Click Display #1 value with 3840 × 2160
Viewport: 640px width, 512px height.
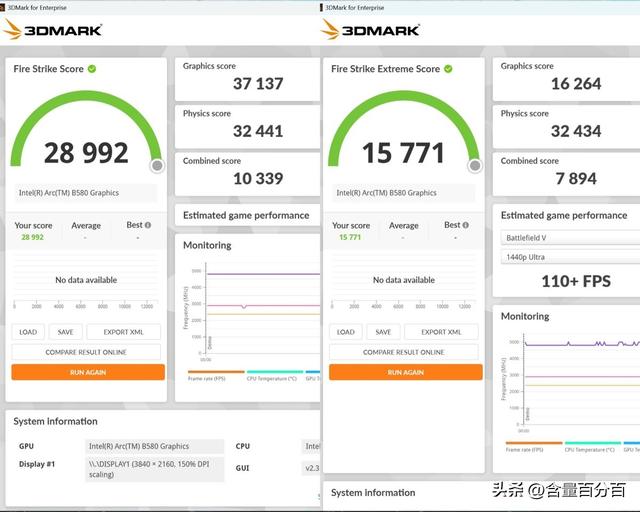(x=154, y=469)
